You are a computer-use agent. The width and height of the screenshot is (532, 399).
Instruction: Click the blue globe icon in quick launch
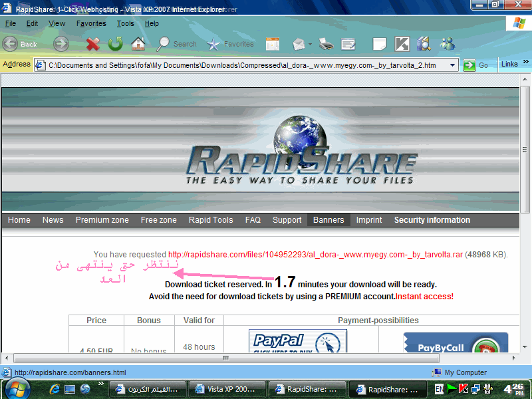(x=85, y=389)
